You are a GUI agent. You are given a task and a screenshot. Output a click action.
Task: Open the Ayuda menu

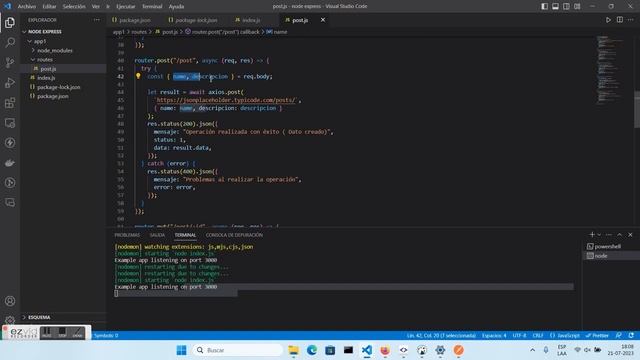point(176,7)
